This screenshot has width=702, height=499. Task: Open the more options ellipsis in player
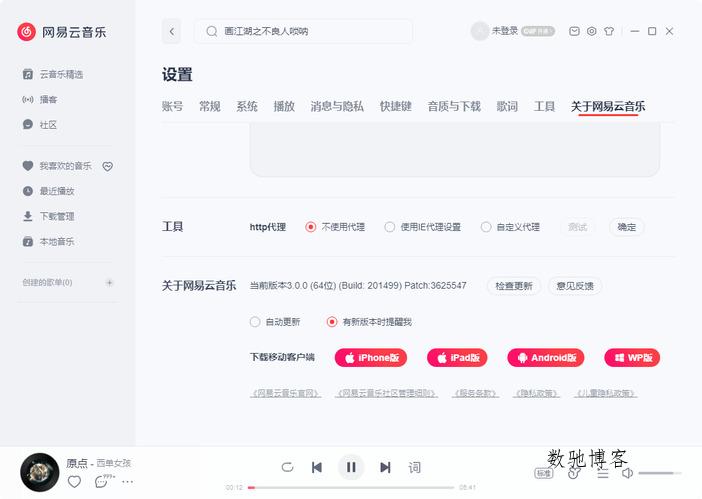pyautogui.click(x=128, y=482)
